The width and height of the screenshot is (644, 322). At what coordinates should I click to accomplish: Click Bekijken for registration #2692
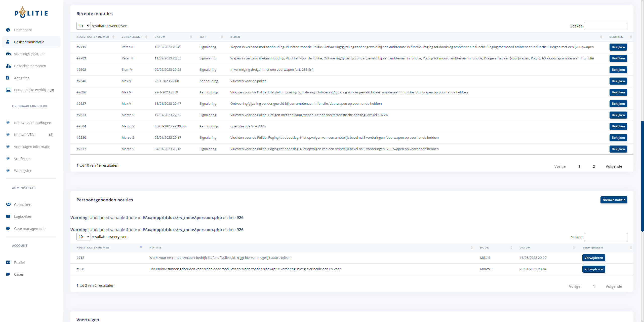click(618, 70)
